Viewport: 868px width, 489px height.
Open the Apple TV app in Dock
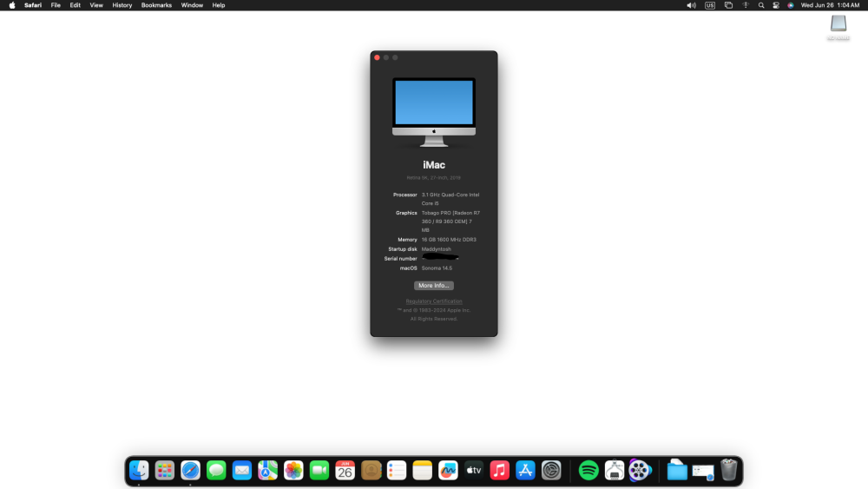[474, 471]
